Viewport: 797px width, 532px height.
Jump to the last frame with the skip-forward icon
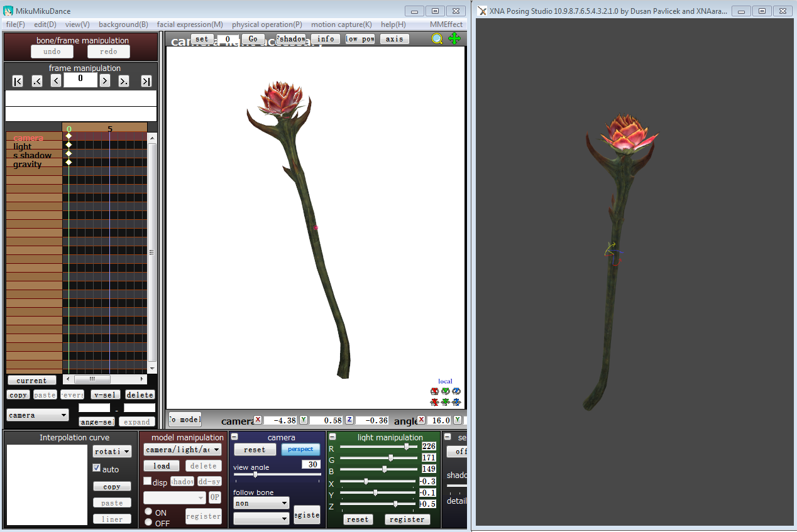click(145, 80)
